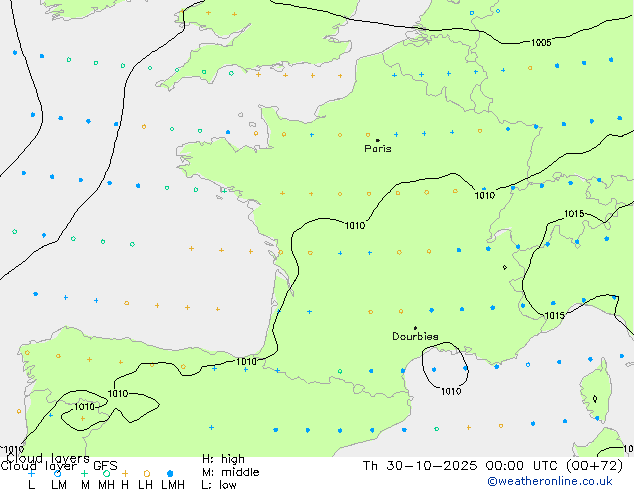Click the 'Cloud layer GFS' title text
Screen dimensions: 634x490
(59, 466)
